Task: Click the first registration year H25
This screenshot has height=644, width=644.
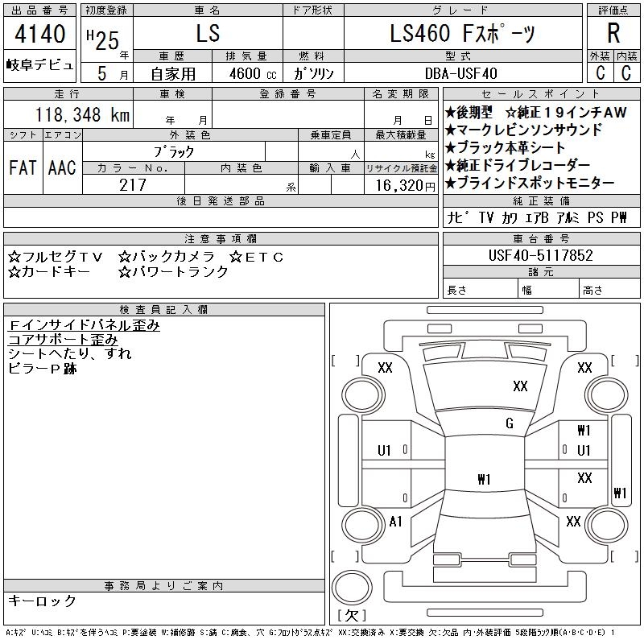Action: click(x=103, y=39)
